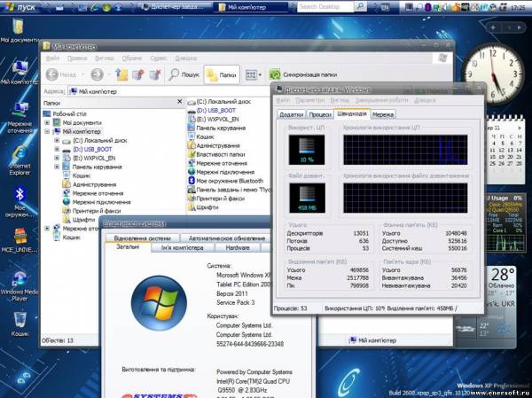The width and height of the screenshot is (532, 398).
Task: Open Параметри menu in Task Manager
Action: [x=309, y=100]
